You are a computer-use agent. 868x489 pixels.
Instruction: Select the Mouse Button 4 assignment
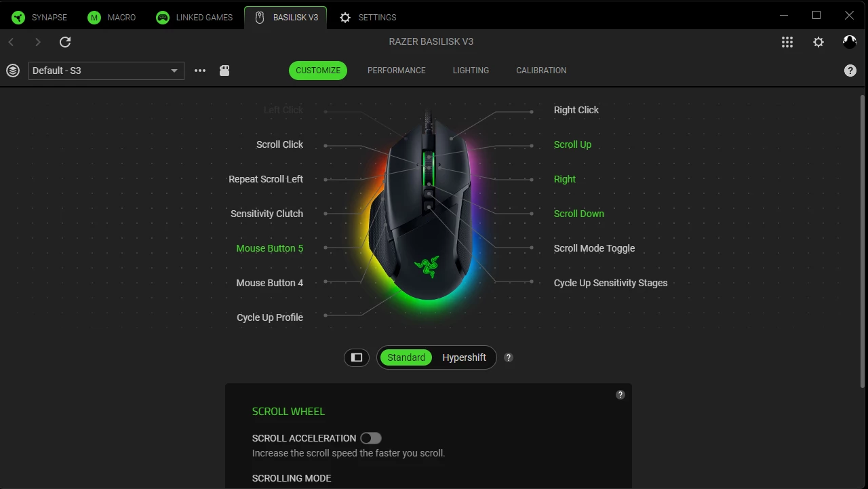(269, 283)
